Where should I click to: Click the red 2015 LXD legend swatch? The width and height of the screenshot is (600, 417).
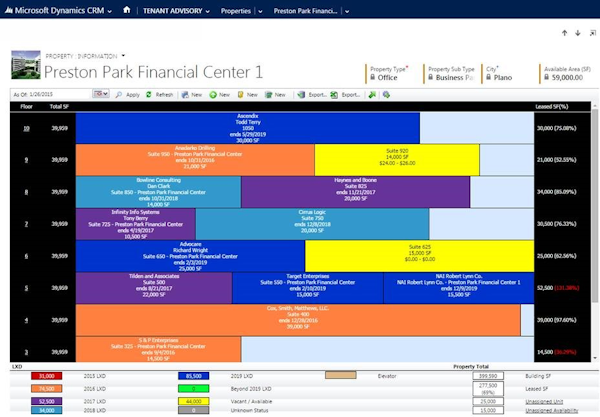[45, 376]
